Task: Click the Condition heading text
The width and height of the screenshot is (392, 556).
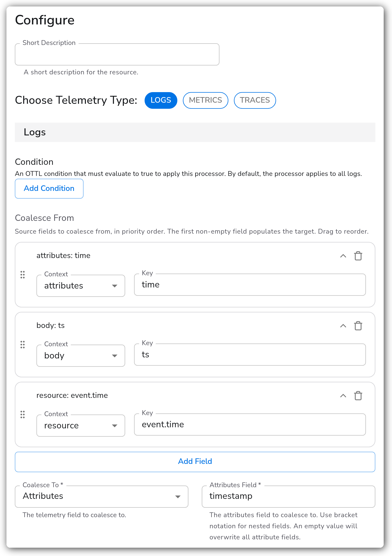Action: 34,162
